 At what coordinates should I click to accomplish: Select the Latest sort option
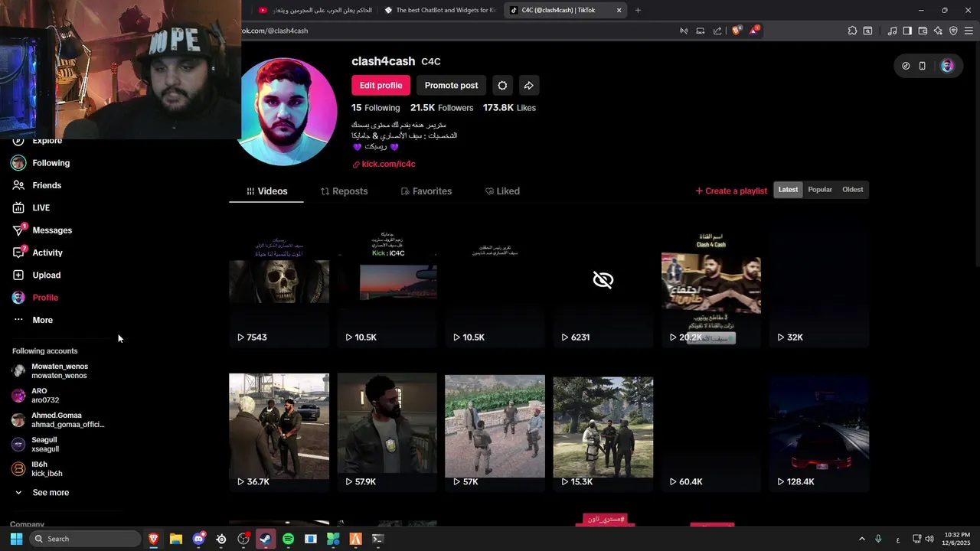pyautogui.click(x=788, y=190)
